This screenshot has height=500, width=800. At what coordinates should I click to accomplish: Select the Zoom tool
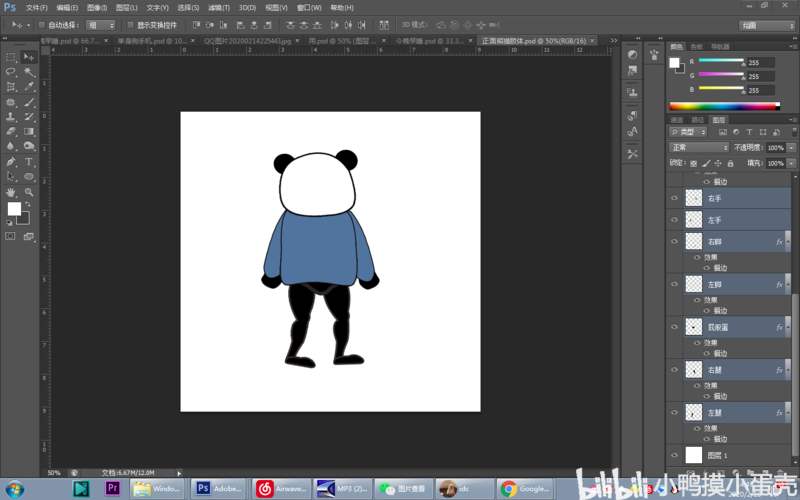pos(29,192)
